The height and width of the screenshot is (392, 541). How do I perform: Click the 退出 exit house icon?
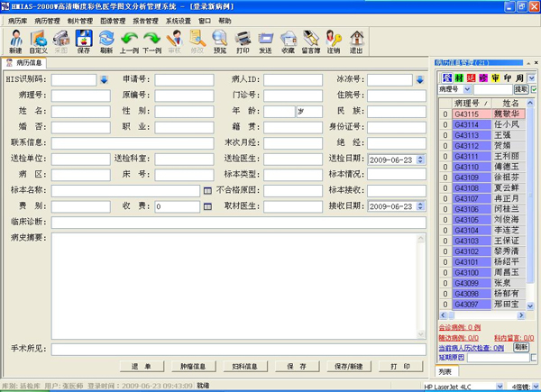coord(356,41)
